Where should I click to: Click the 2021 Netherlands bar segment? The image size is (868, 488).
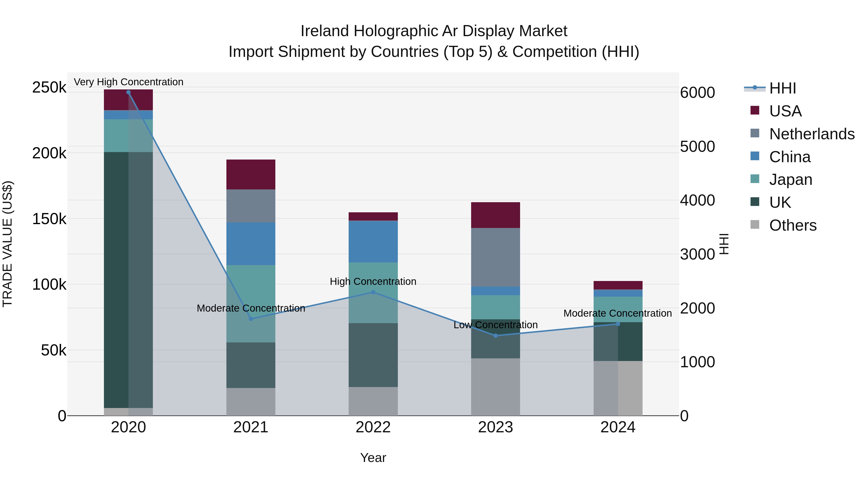[251, 206]
